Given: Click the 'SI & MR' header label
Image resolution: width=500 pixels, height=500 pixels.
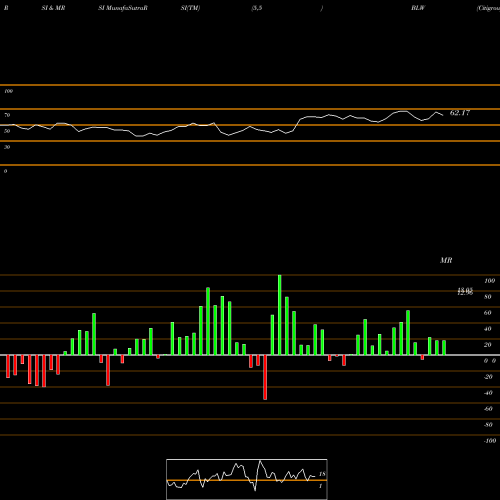Looking at the screenshot, I should coord(53,8).
